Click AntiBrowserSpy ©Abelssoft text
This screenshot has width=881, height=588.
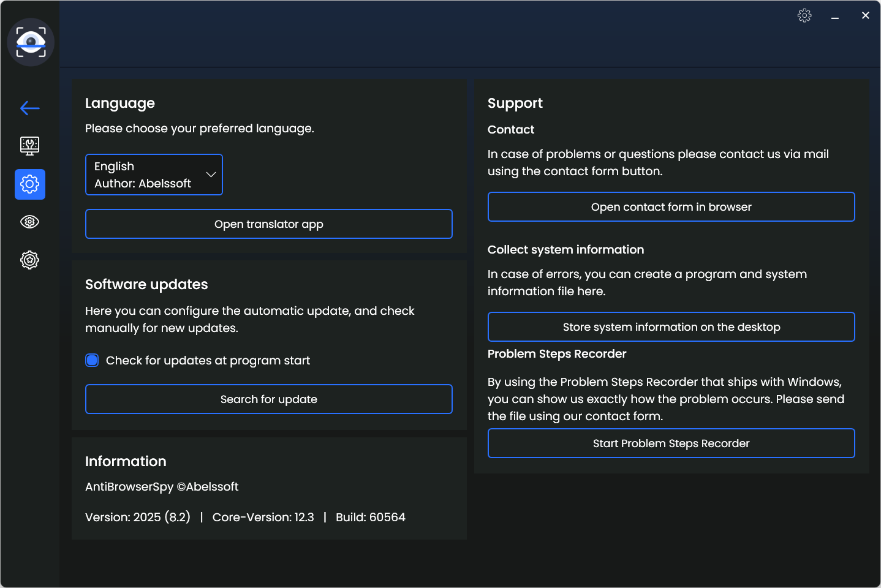(x=162, y=487)
